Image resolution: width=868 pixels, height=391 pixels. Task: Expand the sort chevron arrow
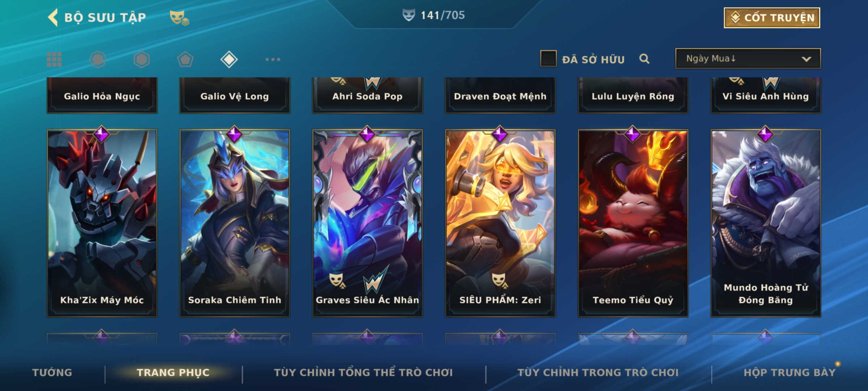click(807, 59)
